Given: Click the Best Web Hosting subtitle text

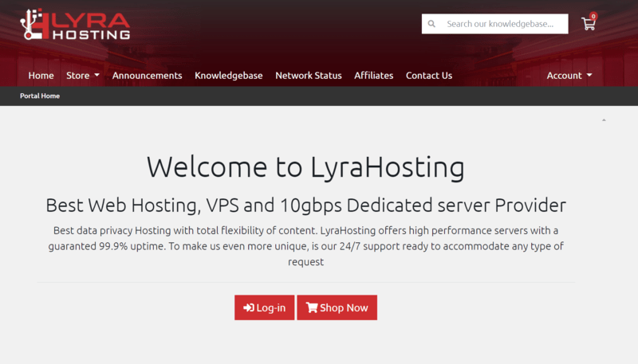Looking at the screenshot, I should point(305,205).
